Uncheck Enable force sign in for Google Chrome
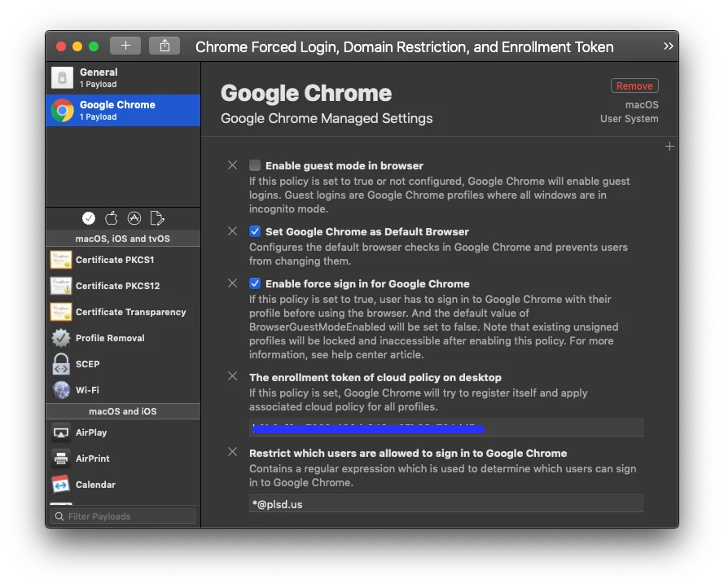Image resolution: width=724 pixels, height=588 pixels. pyautogui.click(x=255, y=283)
